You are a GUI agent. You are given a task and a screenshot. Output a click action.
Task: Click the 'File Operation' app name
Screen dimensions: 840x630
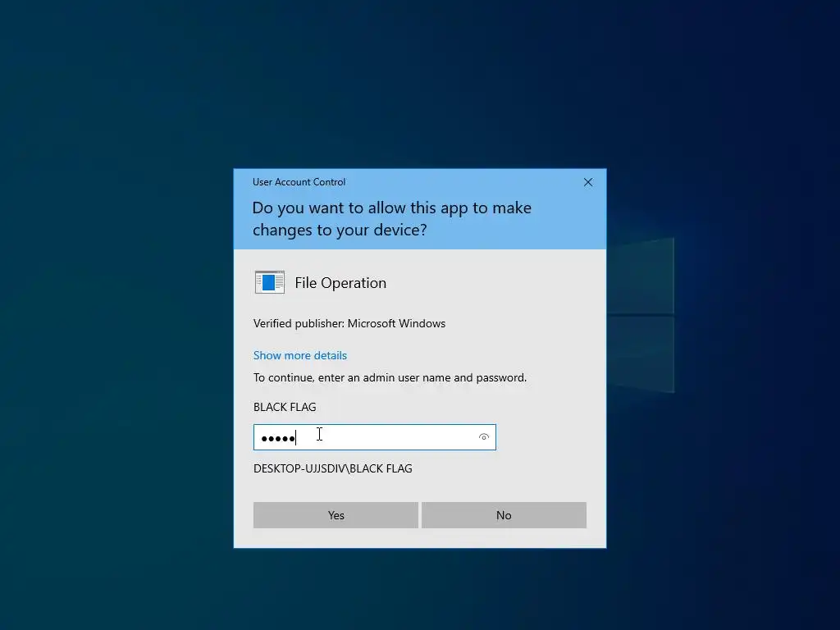pos(340,283)
